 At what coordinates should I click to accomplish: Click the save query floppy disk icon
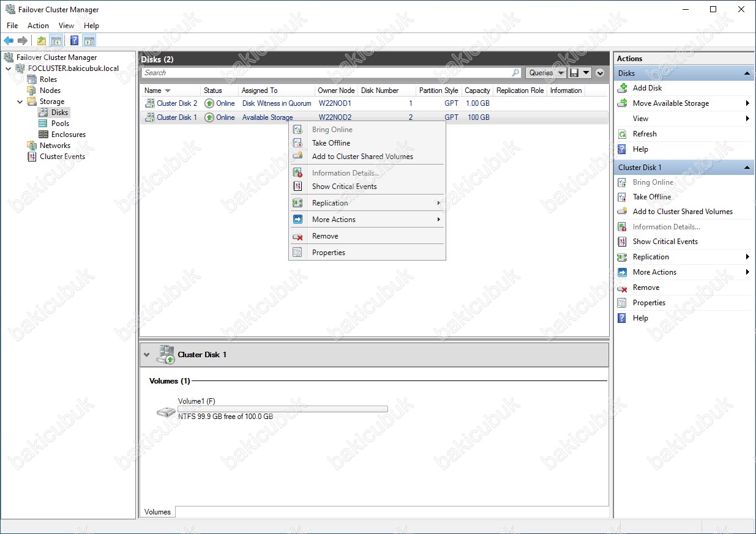(x=574, y=73)
